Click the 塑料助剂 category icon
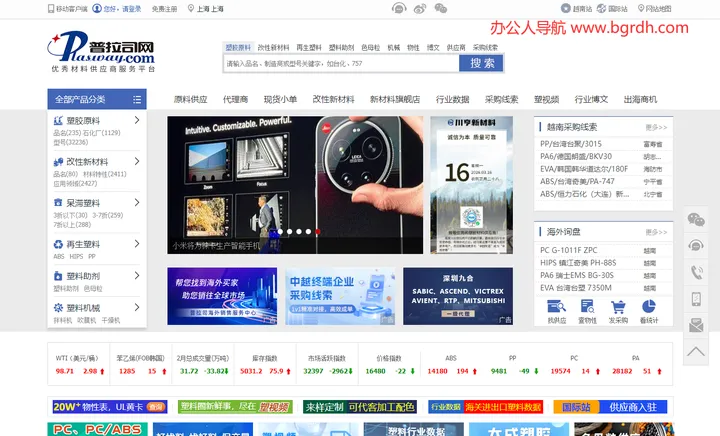720x436 pixels. (58, 276)
